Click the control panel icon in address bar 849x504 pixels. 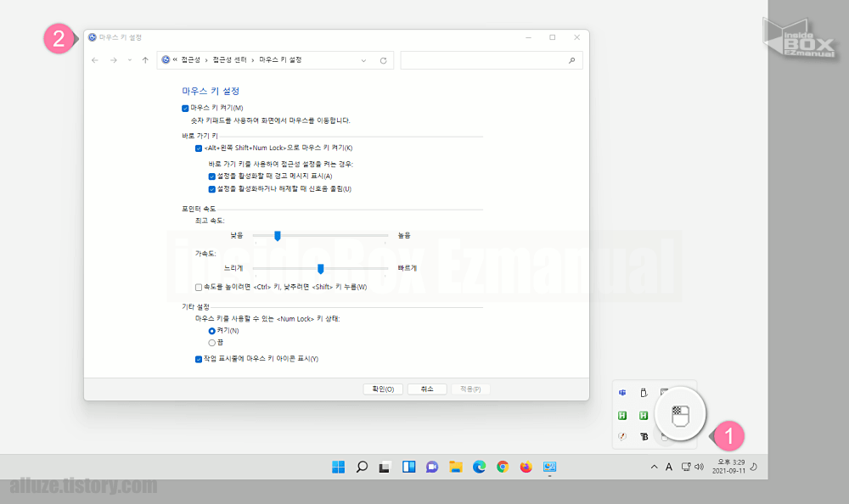[166, 60]
